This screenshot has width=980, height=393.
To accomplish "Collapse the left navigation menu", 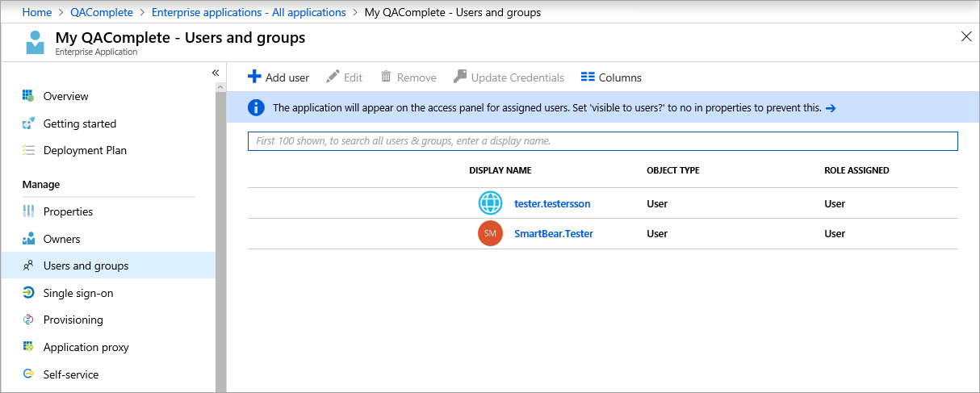I will pos(216,73).
